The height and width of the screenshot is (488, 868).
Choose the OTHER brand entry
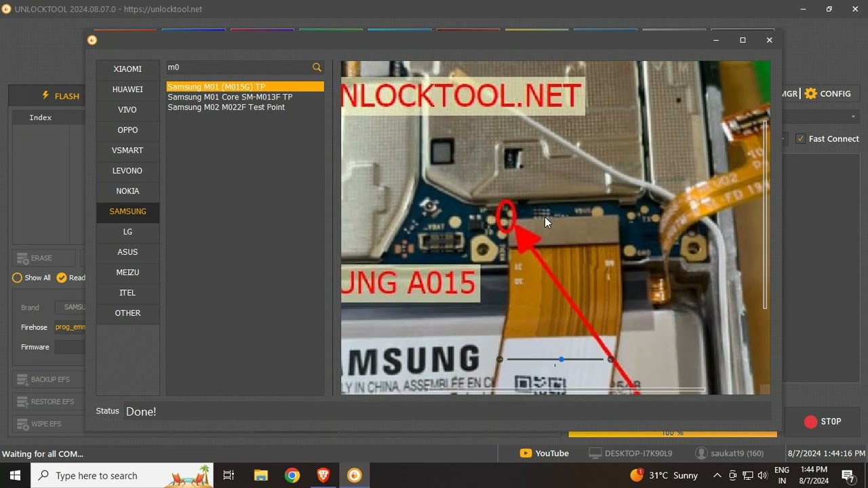127,313
